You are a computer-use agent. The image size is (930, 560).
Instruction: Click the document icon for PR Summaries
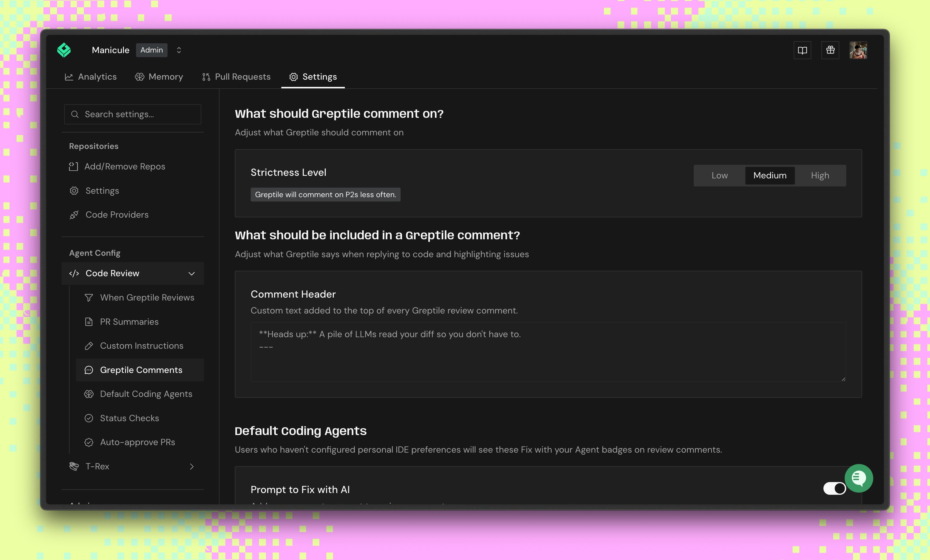coord(89,322)
